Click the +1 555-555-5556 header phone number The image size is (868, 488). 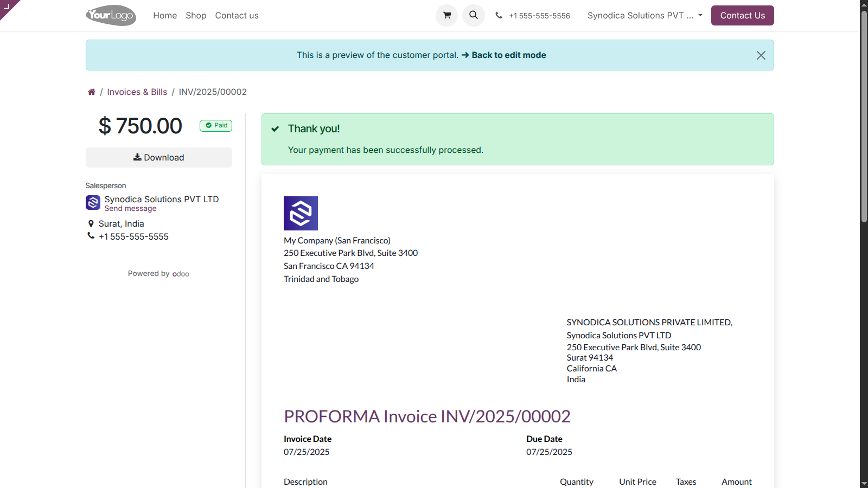(x=539, y=16)
